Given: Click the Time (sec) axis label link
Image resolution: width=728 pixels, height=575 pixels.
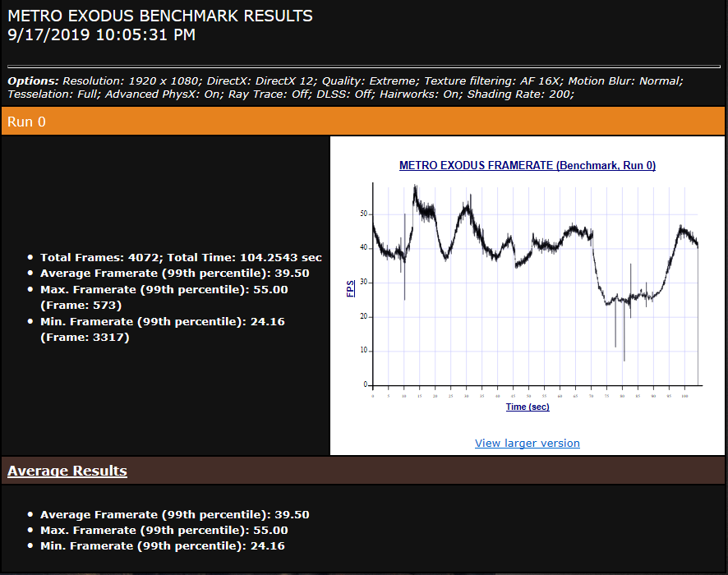Looking at the screenshot, I should coord(528,407).
